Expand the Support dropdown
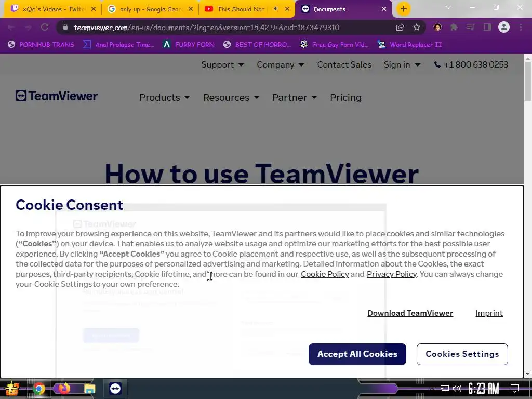This screenshot has height=399, width=532. click(x=222, y=64)
